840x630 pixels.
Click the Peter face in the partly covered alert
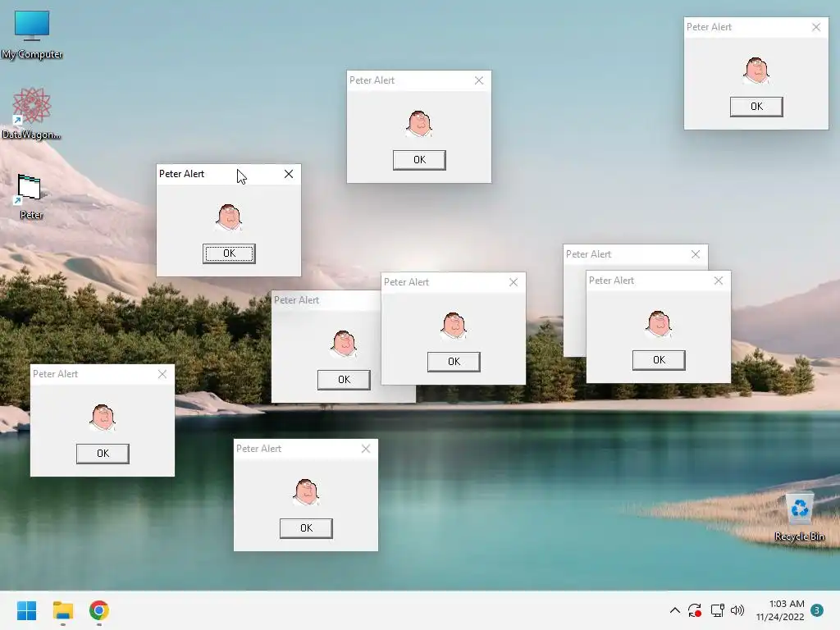[344, 344]
